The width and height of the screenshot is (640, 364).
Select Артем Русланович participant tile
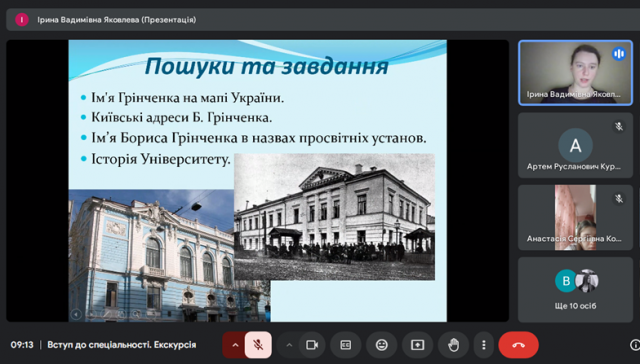tap(576, 145)
